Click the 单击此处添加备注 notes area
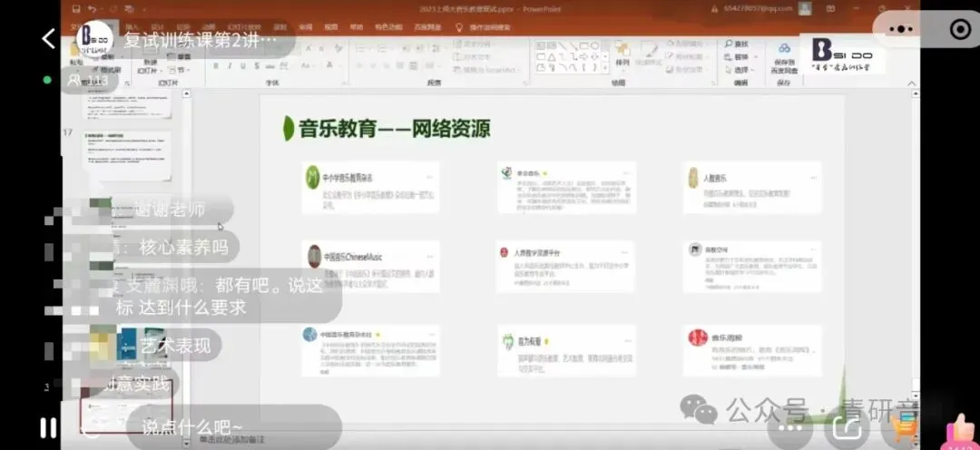This screenshot has height=450, width=980. tap(232, 440)
